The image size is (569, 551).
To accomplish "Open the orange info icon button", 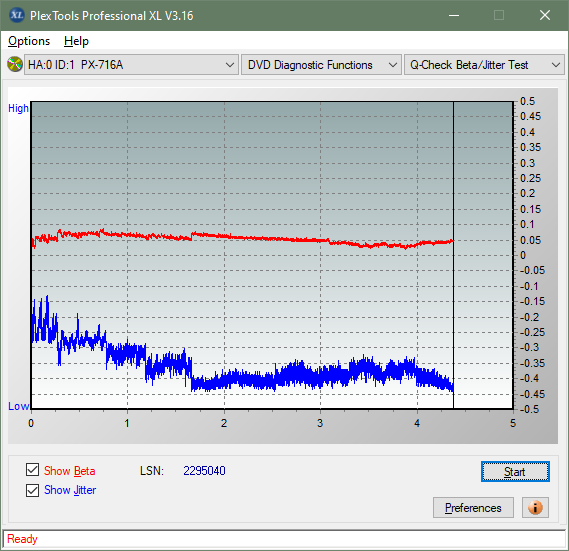I will [x=535, y=507].
